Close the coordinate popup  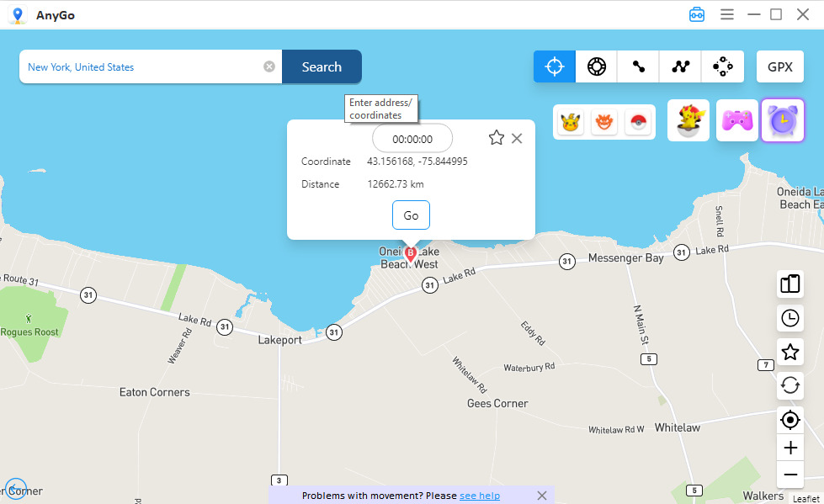click(x=517, y=138)
